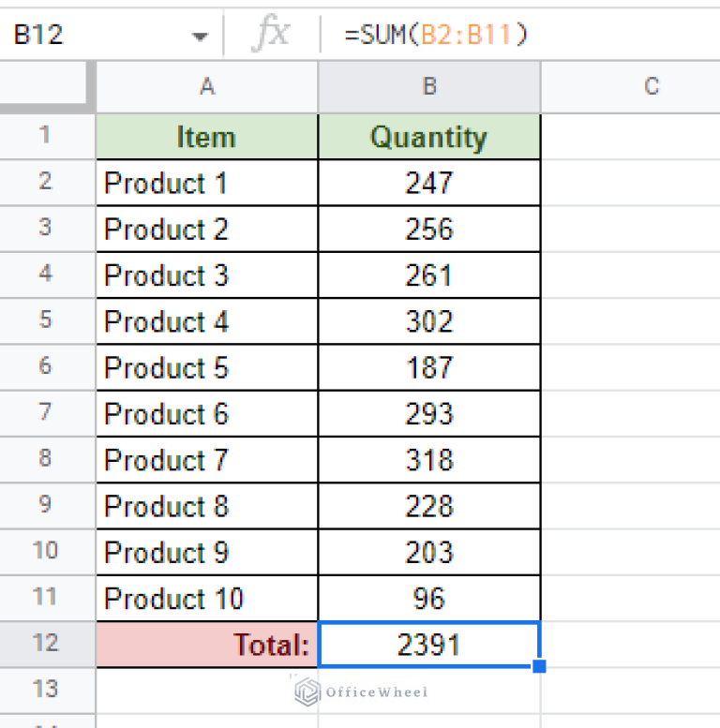Image resolution: width=720 pixels, height=728 pixels.
Task: Select column B header
Action: coord(429,87)
